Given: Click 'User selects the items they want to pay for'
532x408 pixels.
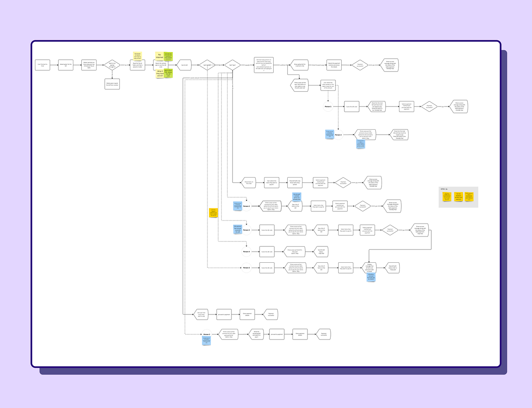Looking at the screenshot, I should point(272,183).
